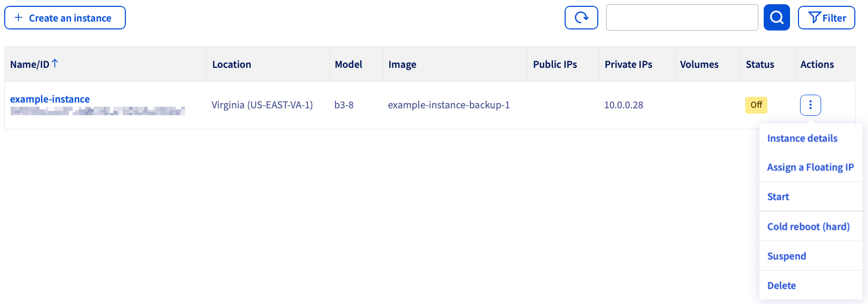Click the blurred instance ID text
The image size is (868, 304).
pyautogui.click(x=97, y=111)
